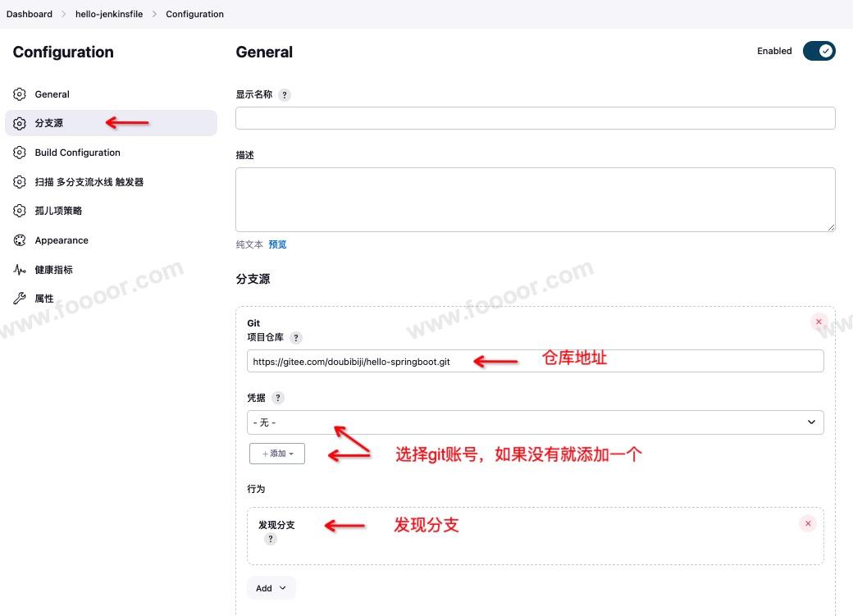
Task: Click the help icon next to 显示名称
Action: coord(285,95)
